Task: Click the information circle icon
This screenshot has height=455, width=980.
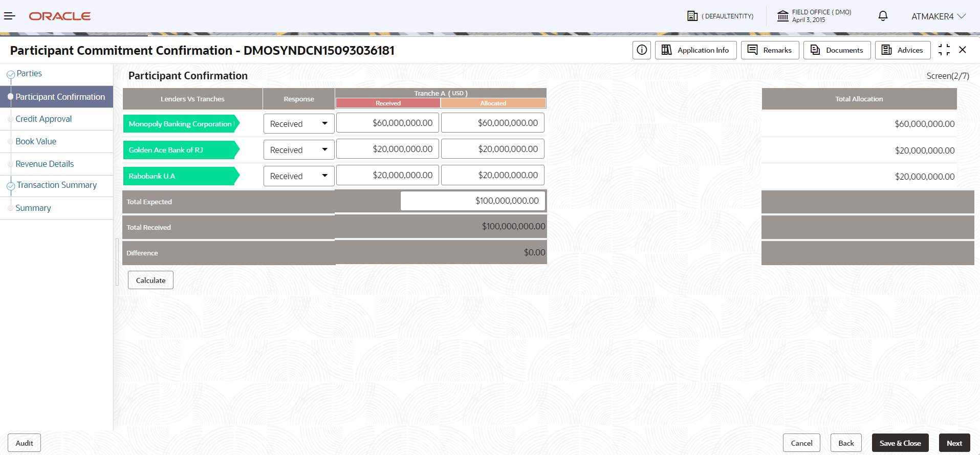Action: point(642,50)
